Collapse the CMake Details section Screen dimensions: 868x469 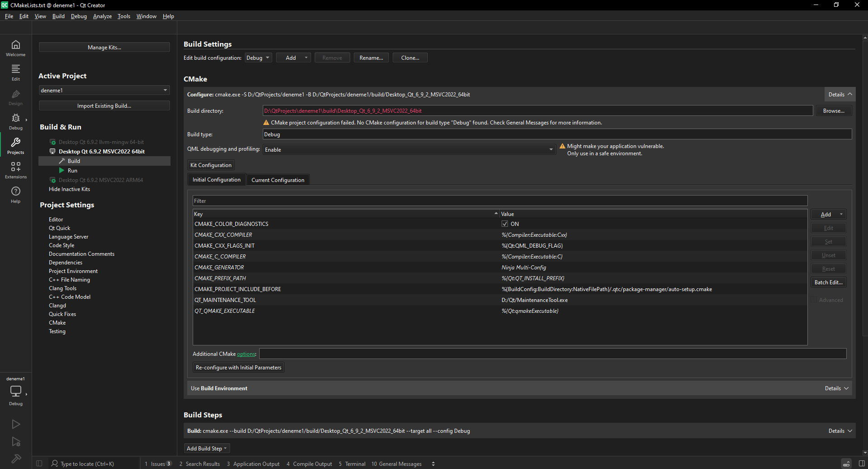(x=840, y=95)
